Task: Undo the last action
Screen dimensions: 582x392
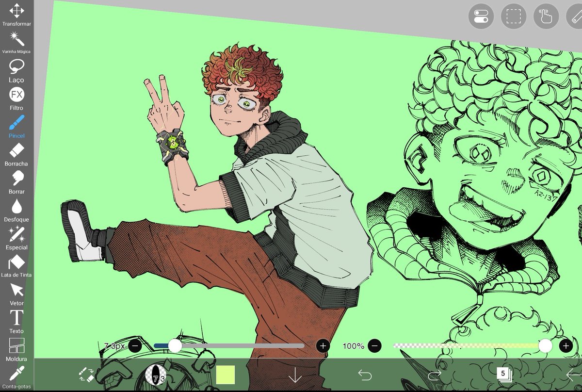Action: pos(365,375)
